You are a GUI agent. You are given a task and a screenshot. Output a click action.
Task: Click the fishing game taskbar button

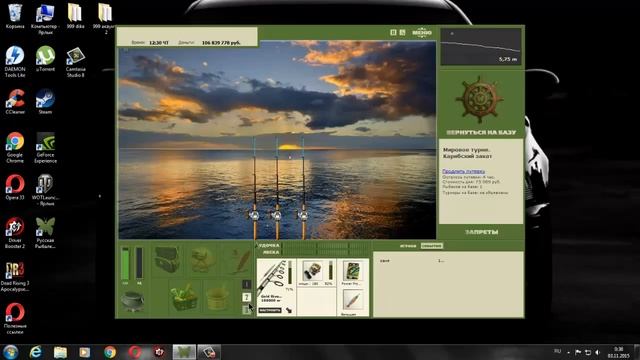[x=184, y=352]
